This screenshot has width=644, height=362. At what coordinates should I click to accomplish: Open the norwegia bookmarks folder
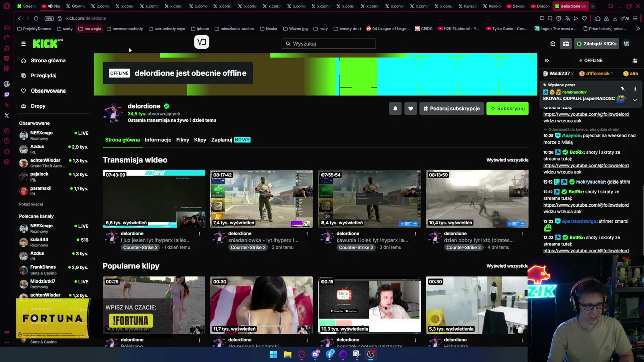pyautogui.click(x=90, y=29)
